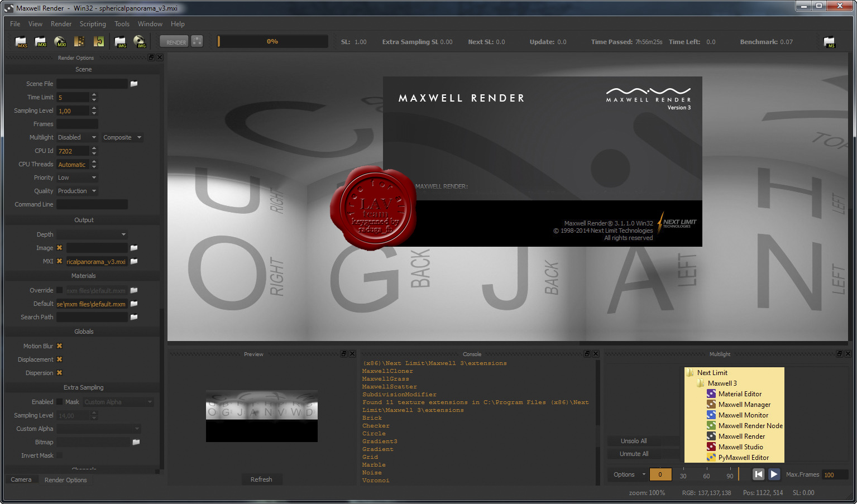The image size is (857, 504).
Task: Open the Render menu
Action: coord(61,24)
